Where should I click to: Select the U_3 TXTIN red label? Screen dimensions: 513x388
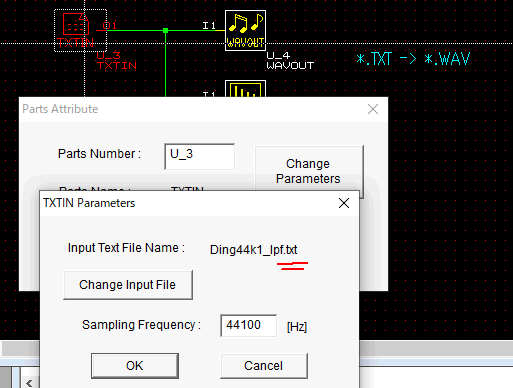pyautogui.click(x=117, y=61)
